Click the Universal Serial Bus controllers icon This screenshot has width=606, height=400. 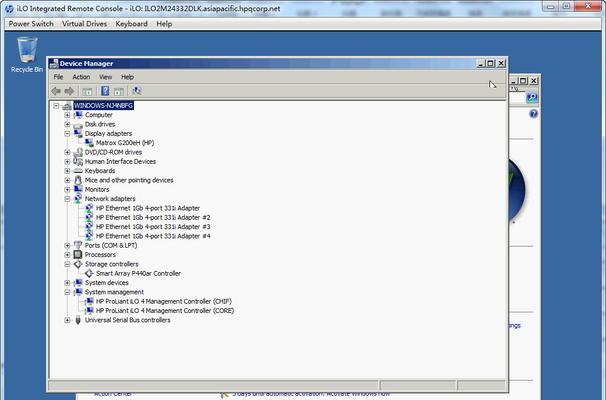point(78,320)
